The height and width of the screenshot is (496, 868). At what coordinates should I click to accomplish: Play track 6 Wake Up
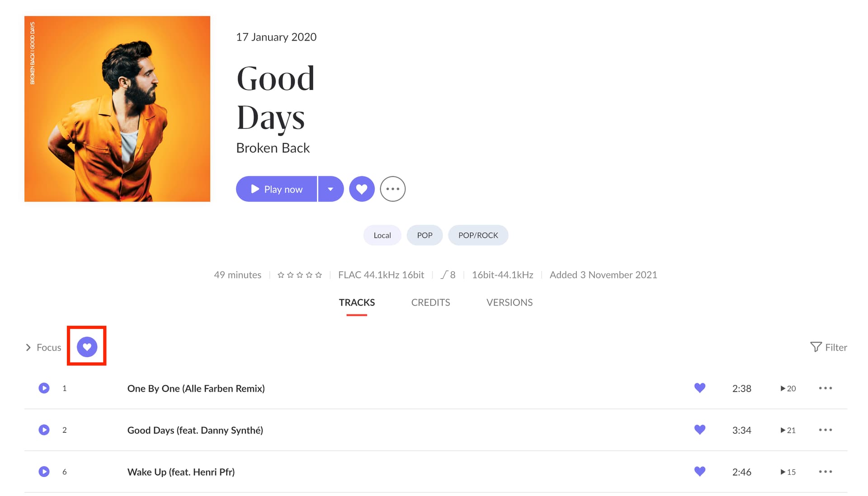tap(44, 472)
